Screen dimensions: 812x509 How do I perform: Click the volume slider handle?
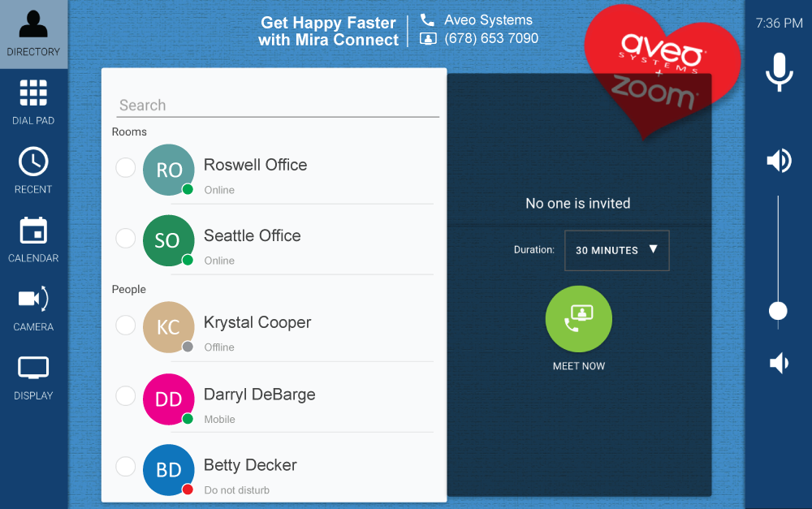pos(778,311)
